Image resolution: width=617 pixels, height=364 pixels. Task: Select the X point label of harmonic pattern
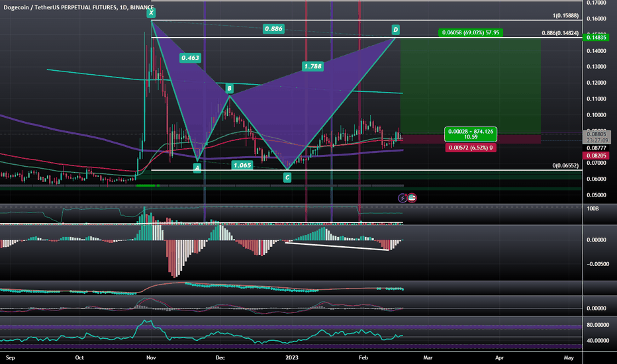151,13
